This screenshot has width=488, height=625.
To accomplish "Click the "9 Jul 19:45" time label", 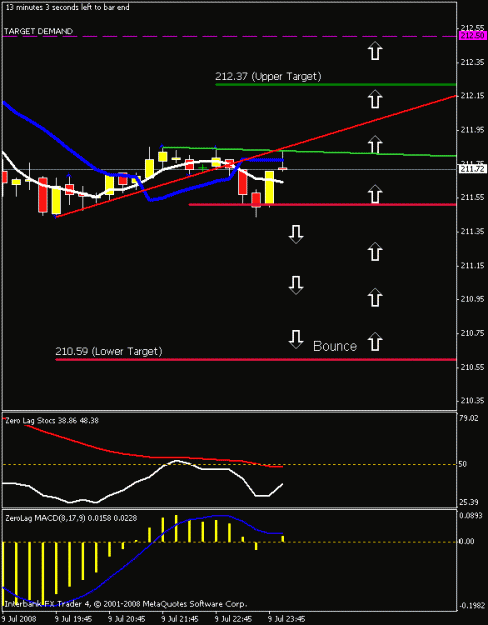I will (x=74, y=619).
